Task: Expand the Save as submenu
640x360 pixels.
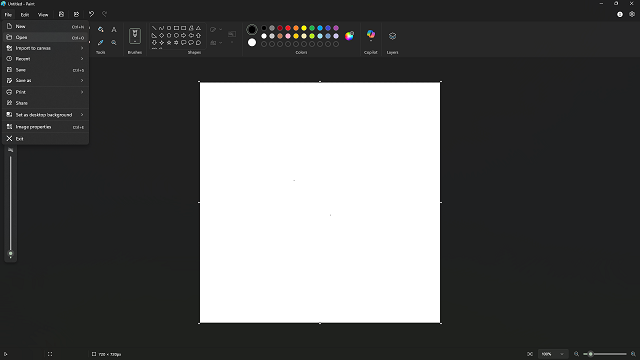Action: 45,80
